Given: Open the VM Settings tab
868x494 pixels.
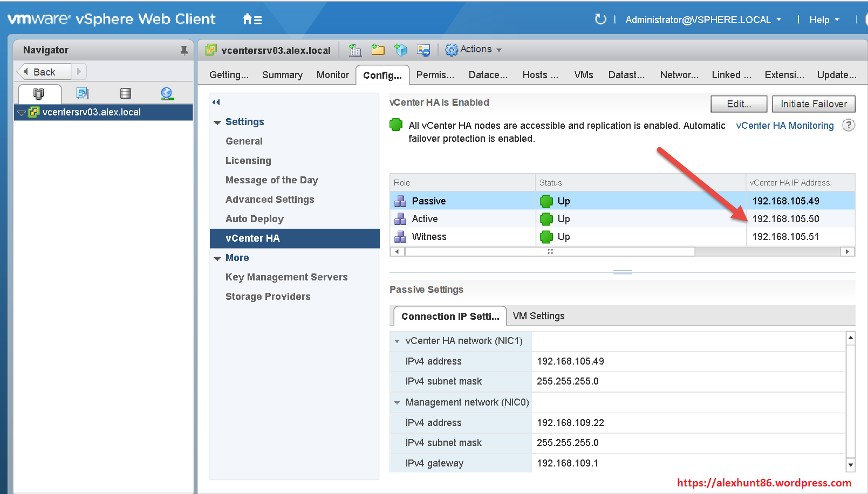Looking at the screenshot, I should coord(538,316).
